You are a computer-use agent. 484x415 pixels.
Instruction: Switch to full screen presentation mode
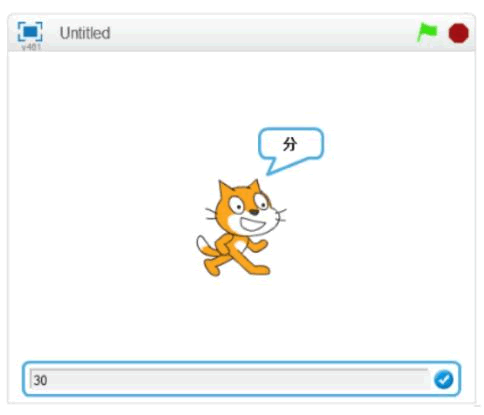[30, 32]
